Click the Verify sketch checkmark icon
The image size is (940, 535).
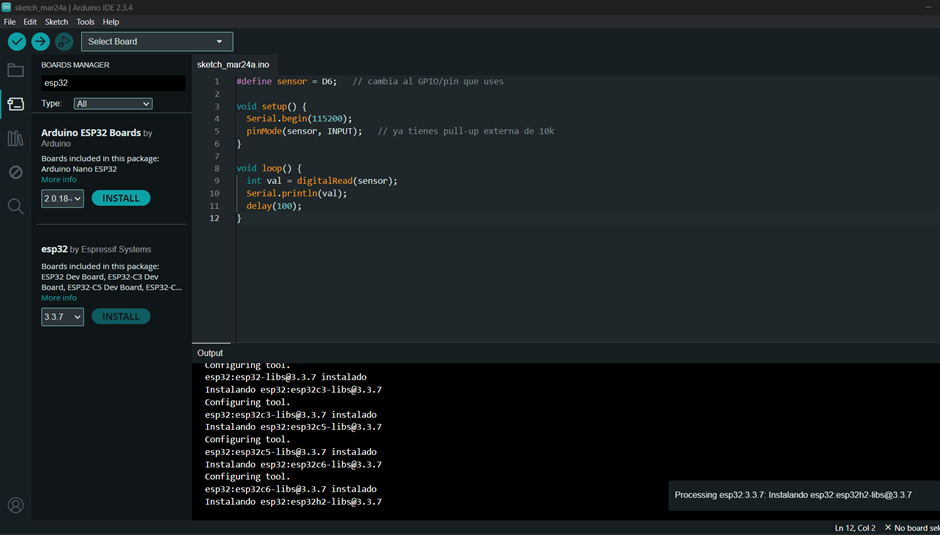[x=17, y=41]
